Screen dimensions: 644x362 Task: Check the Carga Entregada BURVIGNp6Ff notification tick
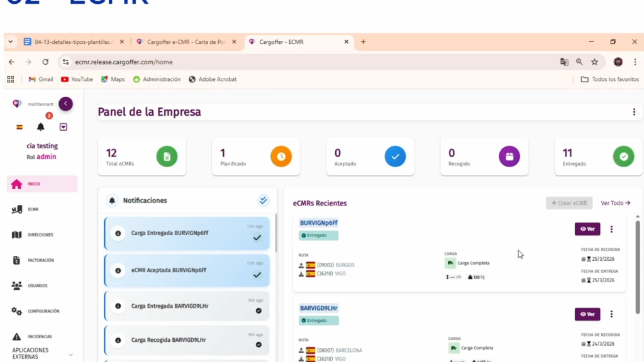click(x=257, y=238)
